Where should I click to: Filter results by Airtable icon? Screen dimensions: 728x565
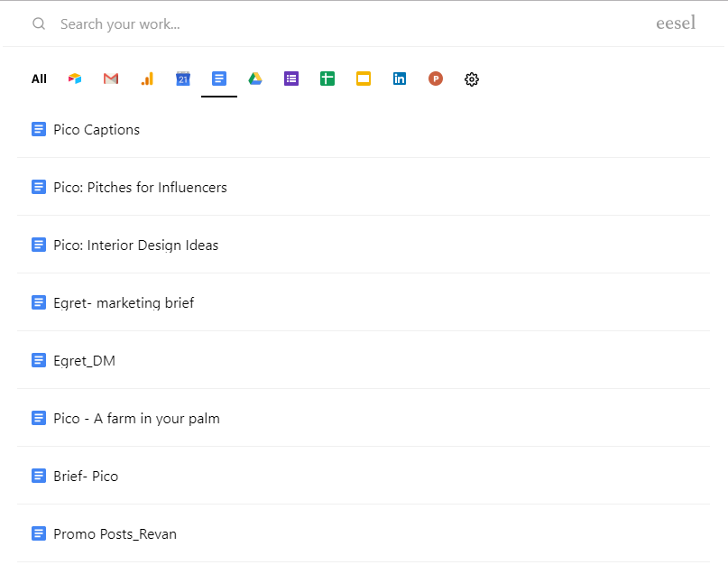point(75,79)
